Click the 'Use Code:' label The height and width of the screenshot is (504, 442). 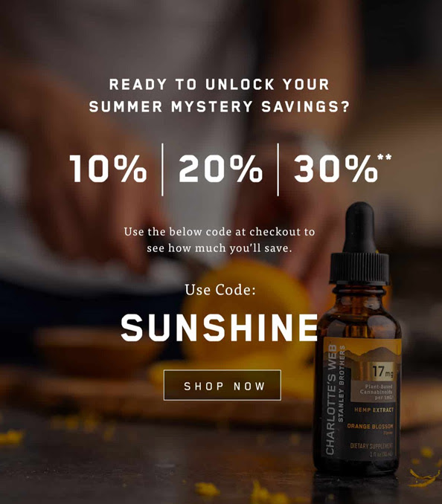coord(220,290)
